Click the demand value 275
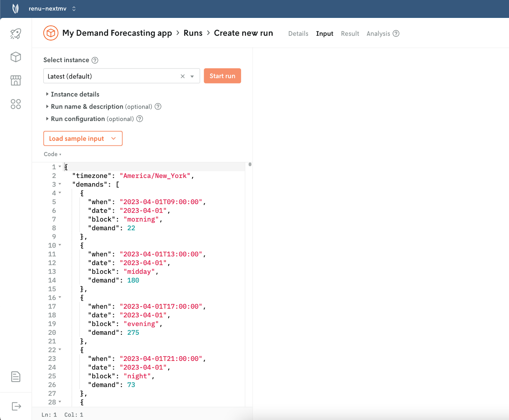 (133, 332)
